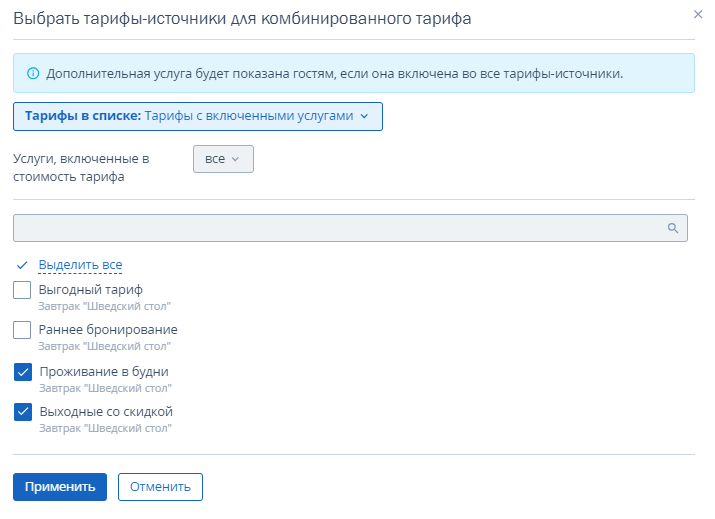Click the Отменить button
Image resolution: width=715 pixels, height=519 pixels.
(160, 487)
